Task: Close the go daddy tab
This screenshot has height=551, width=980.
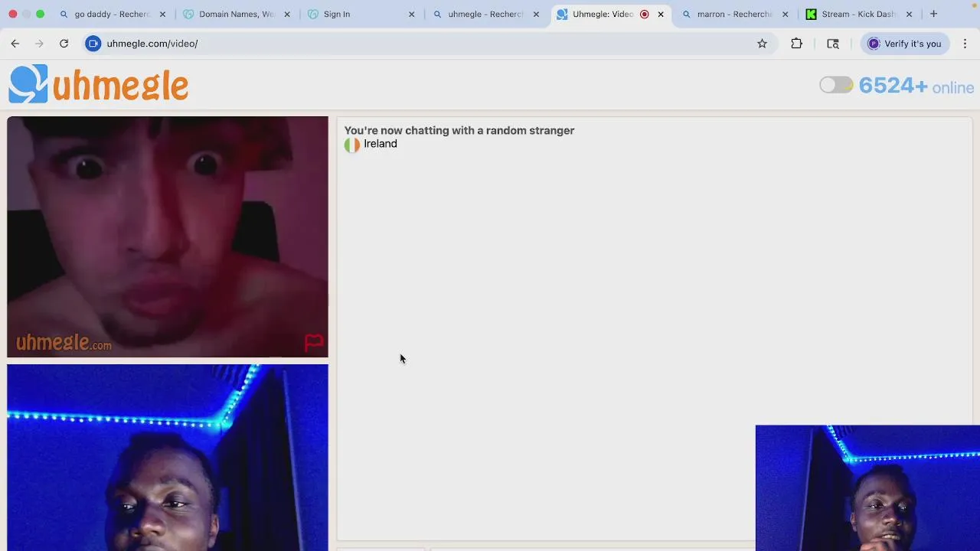Action: (162, 14)
